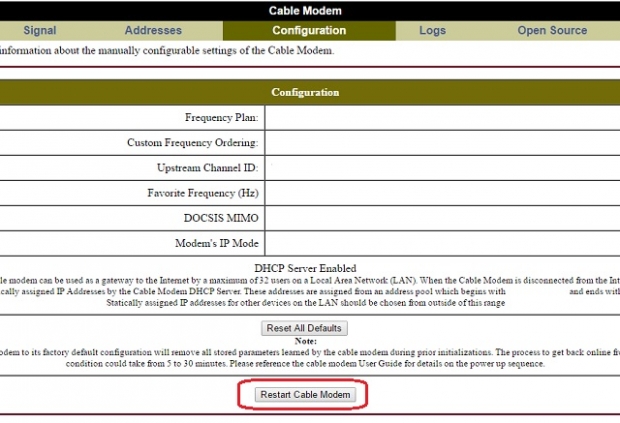This screenshot has height=423, width=620.
Task: Click the Cable Modem title header
Action: point(305,11)
